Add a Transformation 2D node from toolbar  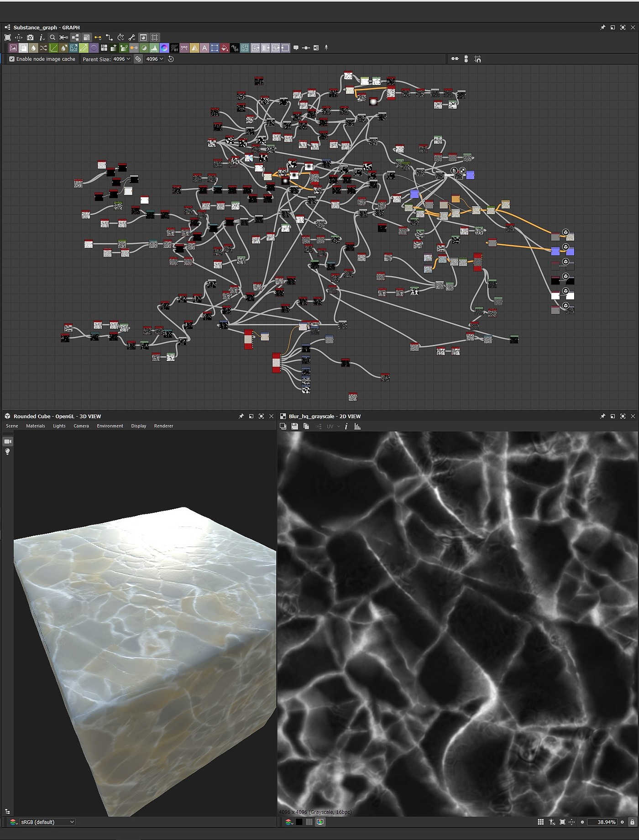tap(215, 48)
